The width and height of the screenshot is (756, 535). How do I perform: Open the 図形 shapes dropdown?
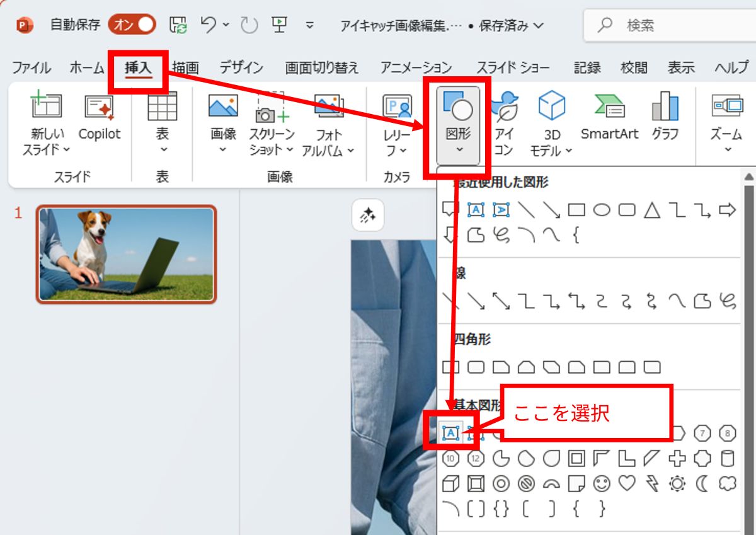click(458, 126)
